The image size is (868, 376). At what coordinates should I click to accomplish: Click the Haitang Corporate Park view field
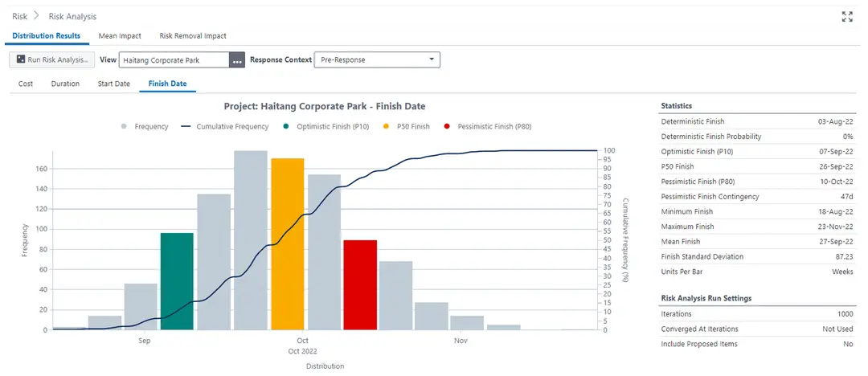tap(174, 60)
